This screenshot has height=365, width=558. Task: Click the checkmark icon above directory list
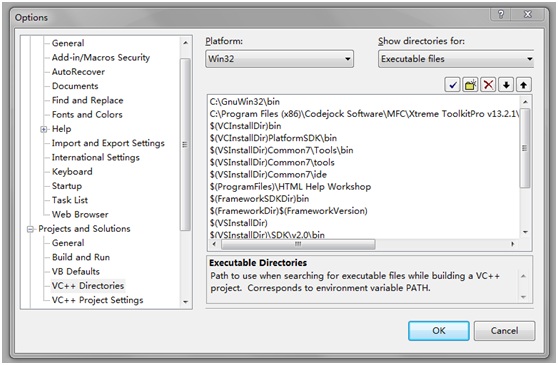point(452,85)
